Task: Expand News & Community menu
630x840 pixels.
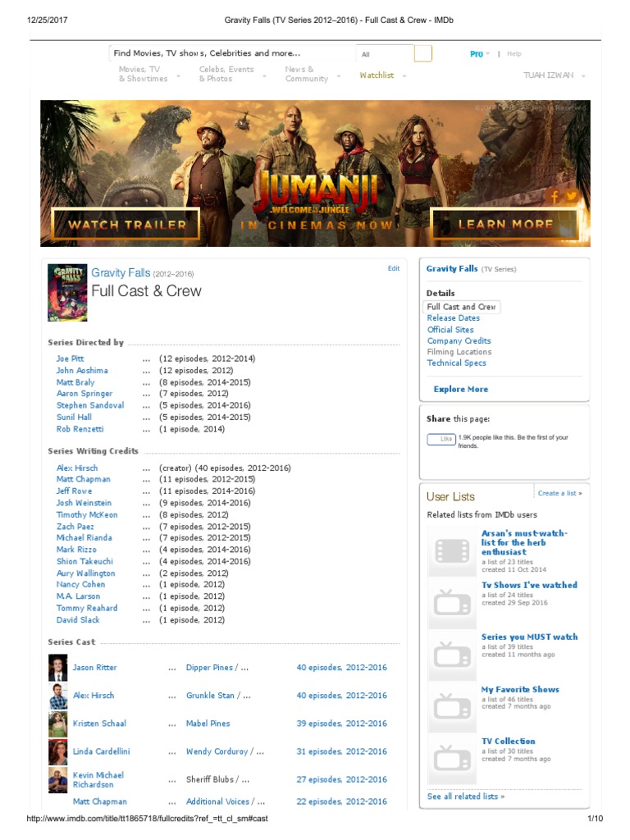Action: pos(313,74)
